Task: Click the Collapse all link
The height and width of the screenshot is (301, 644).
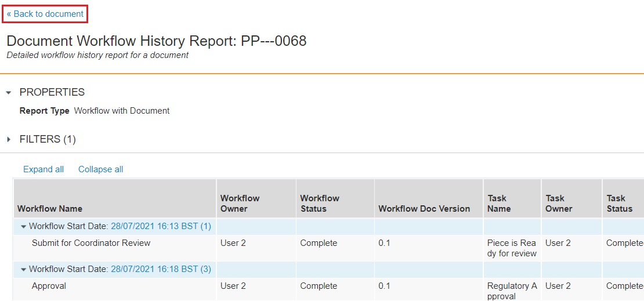Action: point(101,169)
